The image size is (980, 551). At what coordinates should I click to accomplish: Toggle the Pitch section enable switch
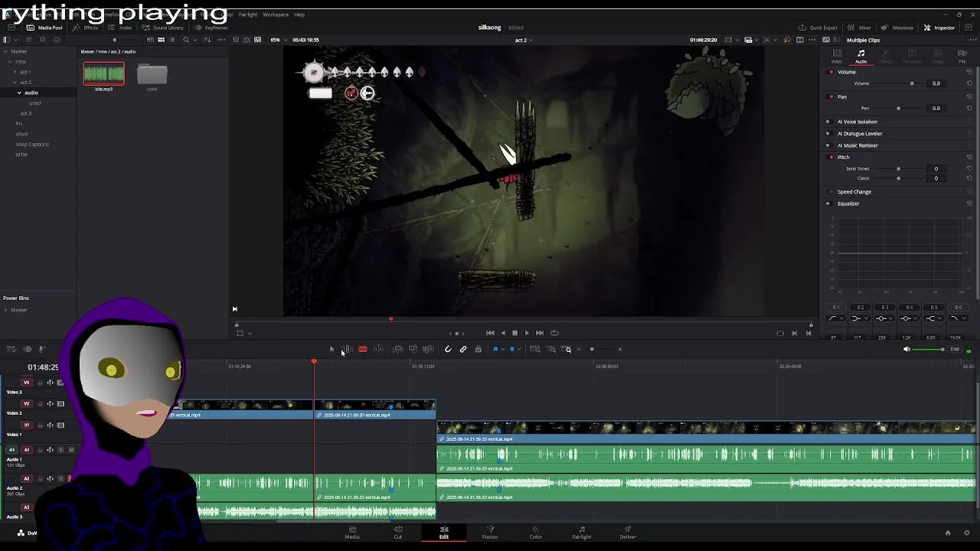(831, 157)
